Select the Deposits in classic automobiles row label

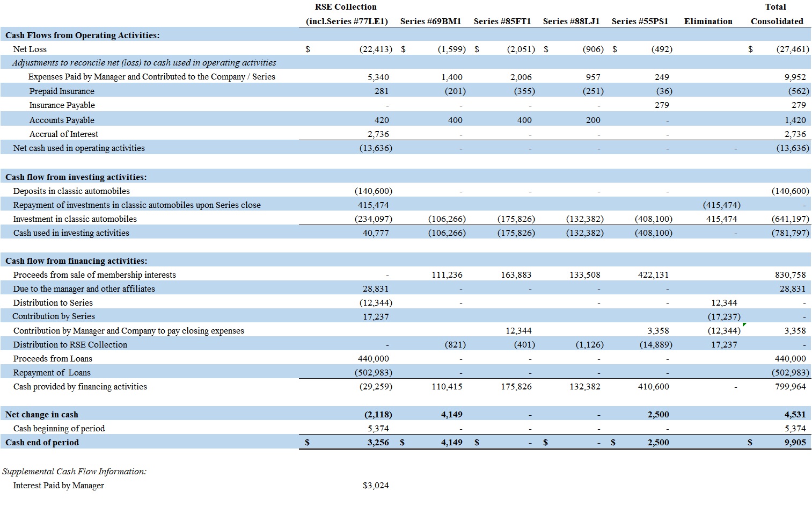coord(71,191)
